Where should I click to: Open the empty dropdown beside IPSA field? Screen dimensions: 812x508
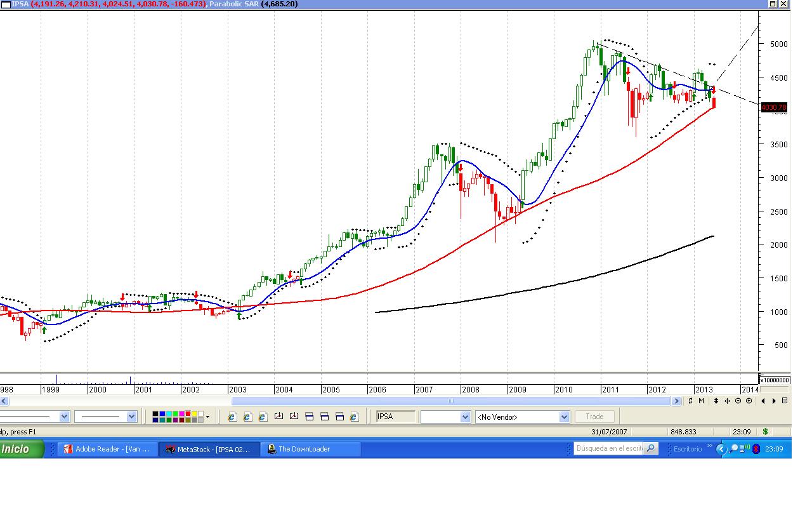pyautogui.click(x=464, y=417)
